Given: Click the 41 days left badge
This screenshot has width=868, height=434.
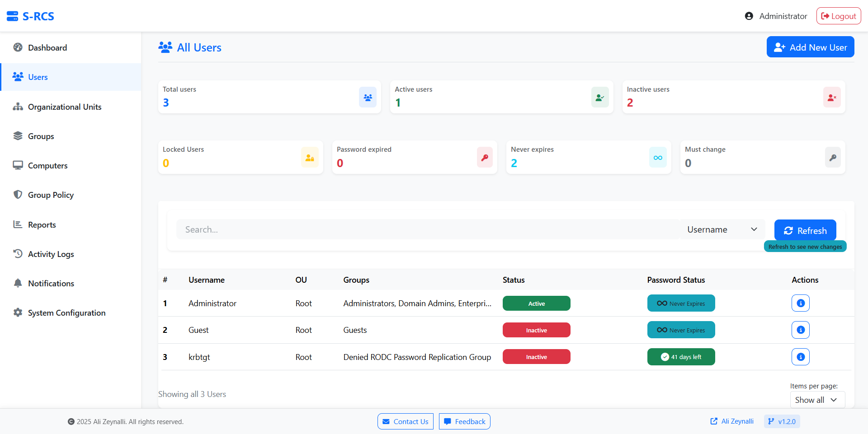Looking at the screenshot, I should click(x=681, y=357).
